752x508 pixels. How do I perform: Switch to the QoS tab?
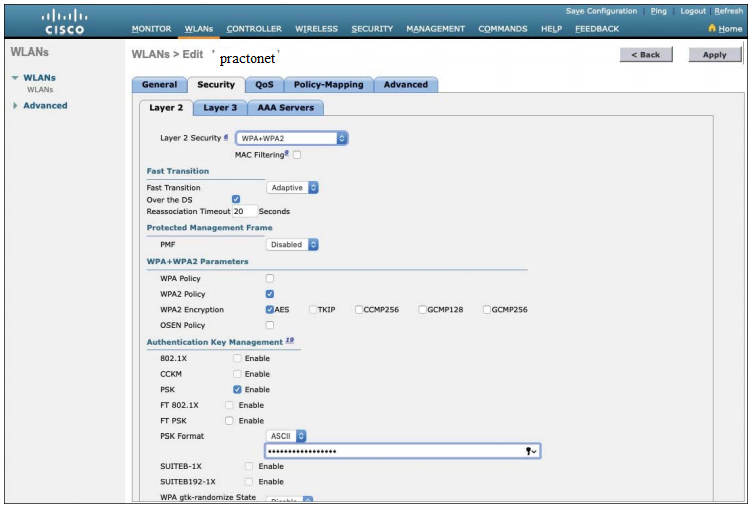pos(264,84)
